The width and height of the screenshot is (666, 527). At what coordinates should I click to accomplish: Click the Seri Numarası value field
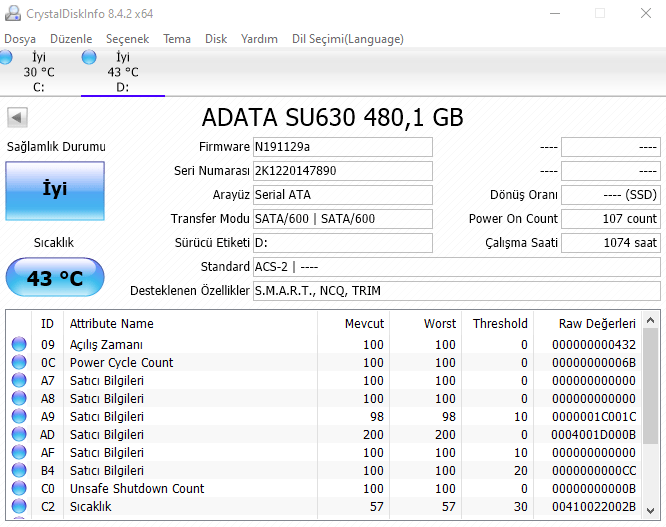[x=342, y=171]
